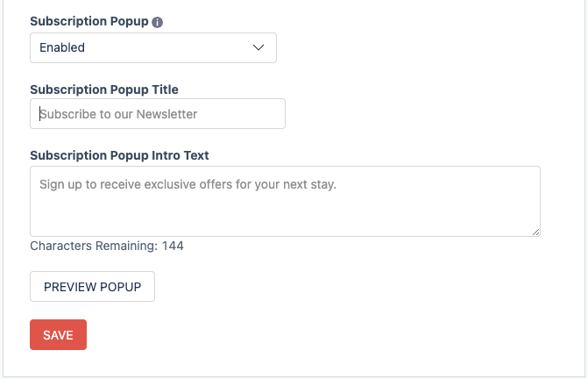Click placeholder 'Subscribe to our Newsletter'
This screenshot has width=588, height=379.
coord(118,114)
